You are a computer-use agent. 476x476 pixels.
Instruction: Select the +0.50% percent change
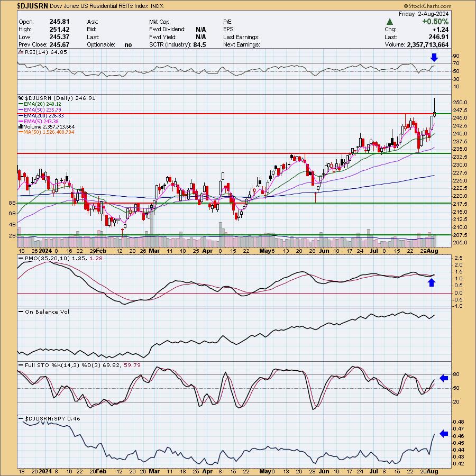click(x=435, y=22)
